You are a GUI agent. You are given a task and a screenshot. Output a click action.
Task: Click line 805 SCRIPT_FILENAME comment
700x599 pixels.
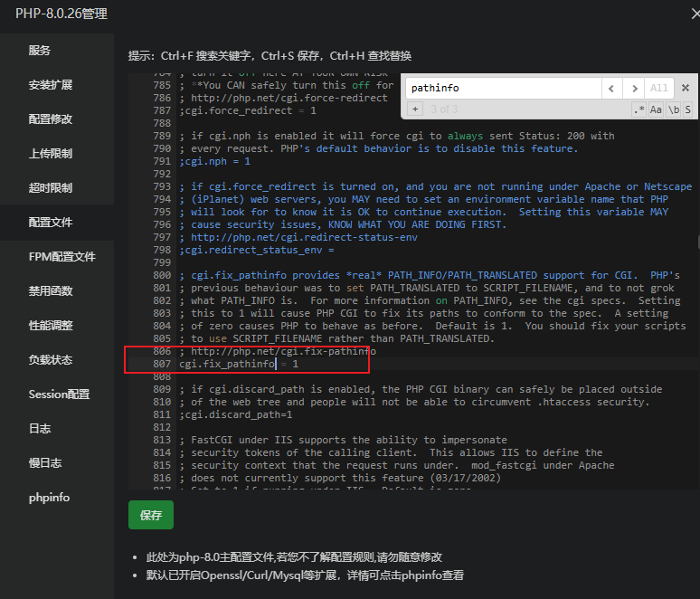click(x=337, y=339)
